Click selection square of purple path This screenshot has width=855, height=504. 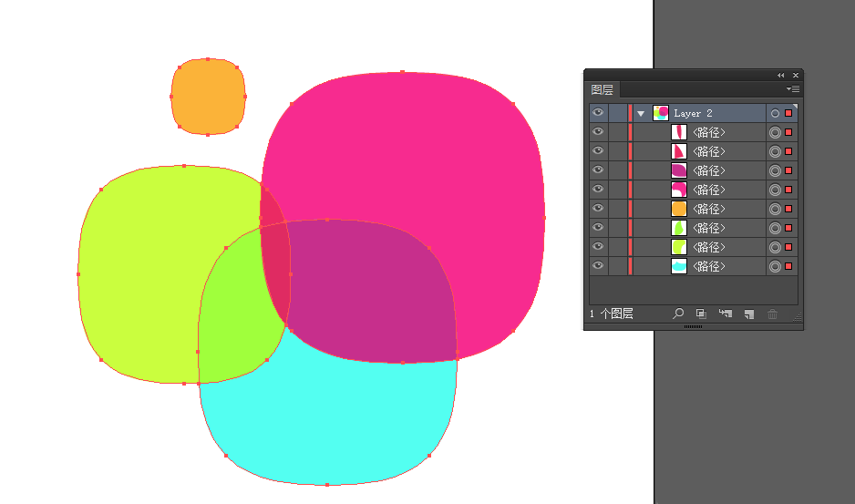pyautogui.click(x=788, y=170)
